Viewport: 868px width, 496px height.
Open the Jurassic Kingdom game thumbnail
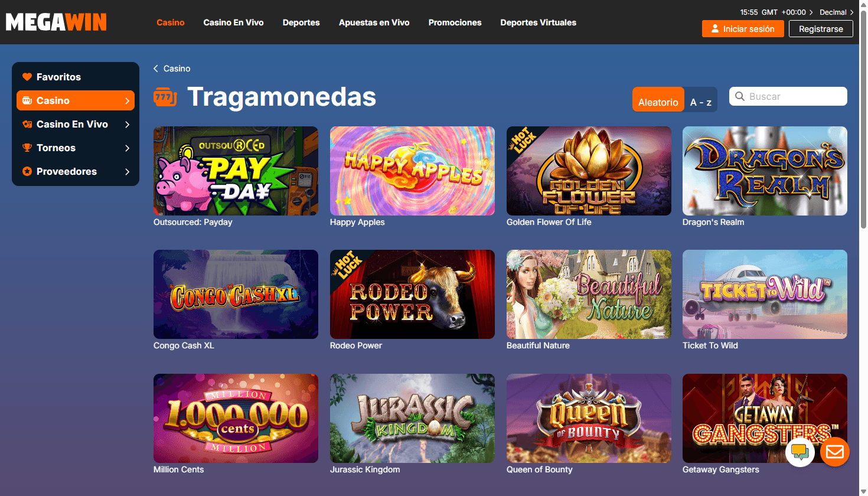coord(412,418)
